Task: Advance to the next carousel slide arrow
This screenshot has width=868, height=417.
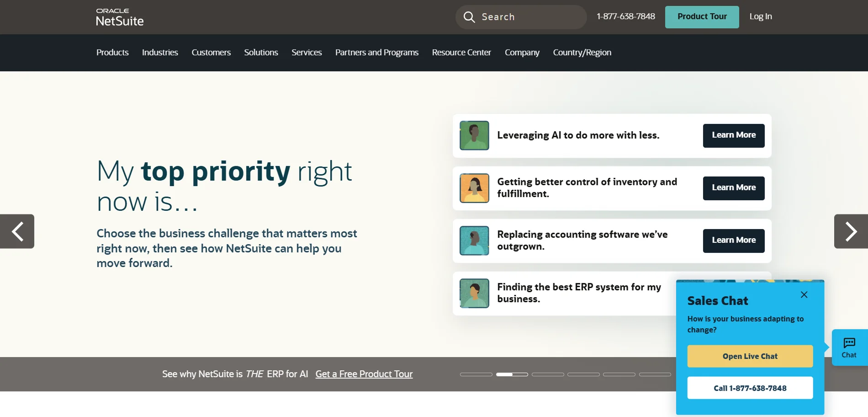Action: pyautogui.click(x=851, y=231)
